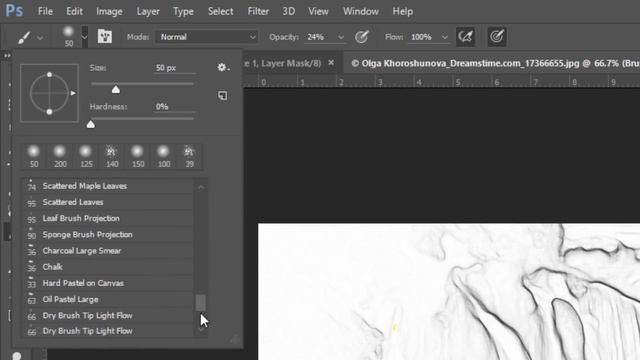Open the Filter menu

point(258,11)
